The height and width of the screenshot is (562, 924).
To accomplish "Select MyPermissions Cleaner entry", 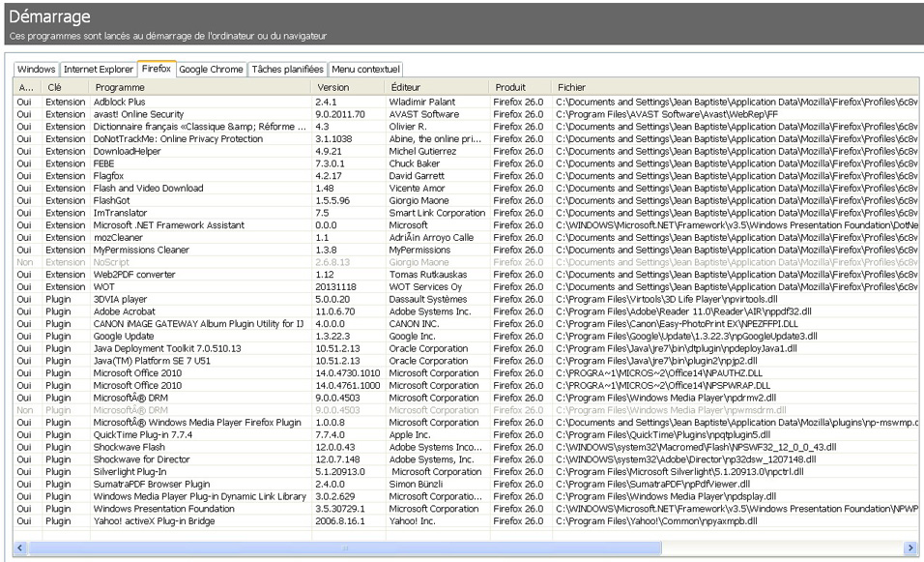I will (466, 250).
